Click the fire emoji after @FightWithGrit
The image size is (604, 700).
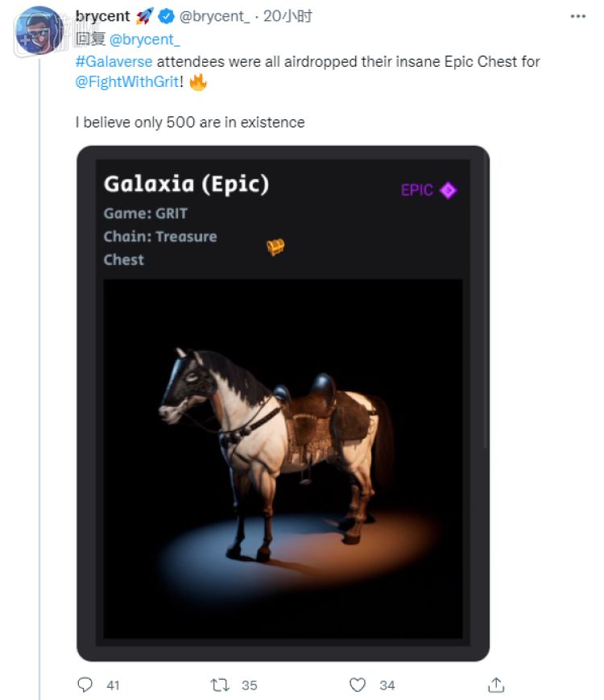[x=198, y=83]
